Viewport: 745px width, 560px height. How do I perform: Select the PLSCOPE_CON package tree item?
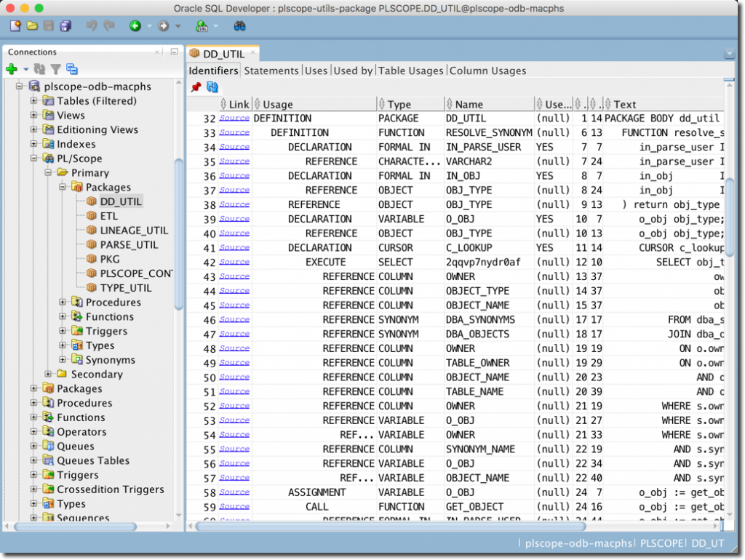point(135,273)
